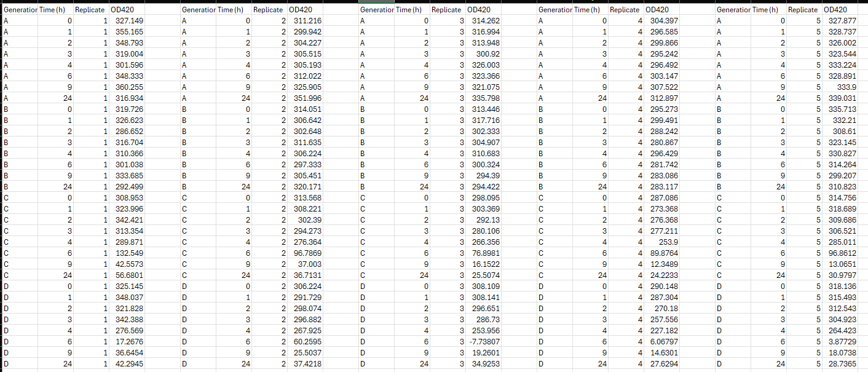Click the cell showing 253.9
Image resolution: width=868 pixels, height=372 pixels.
pyautogui.click(x=663, y=242)
